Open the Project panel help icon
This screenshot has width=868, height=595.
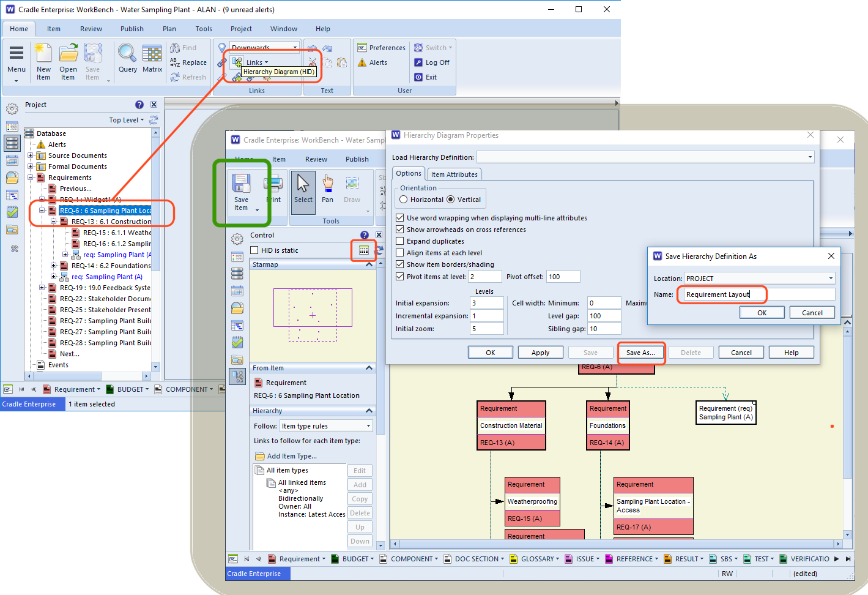pos(139,105)
